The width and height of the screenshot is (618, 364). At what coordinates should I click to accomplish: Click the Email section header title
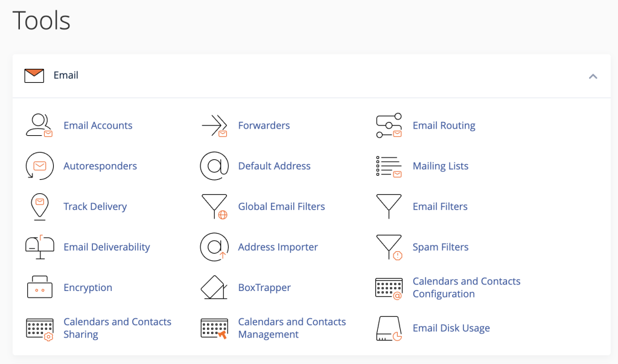[x=66, y=75]
